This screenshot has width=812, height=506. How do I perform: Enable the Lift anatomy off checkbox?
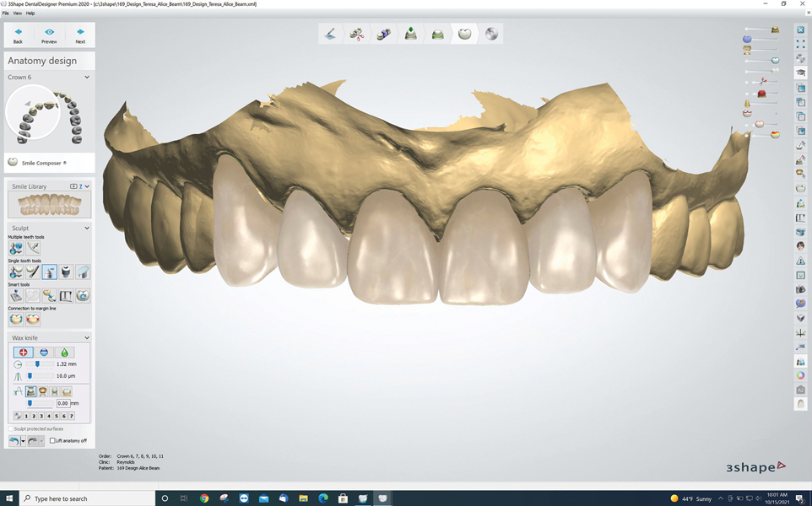pos(52,441)
